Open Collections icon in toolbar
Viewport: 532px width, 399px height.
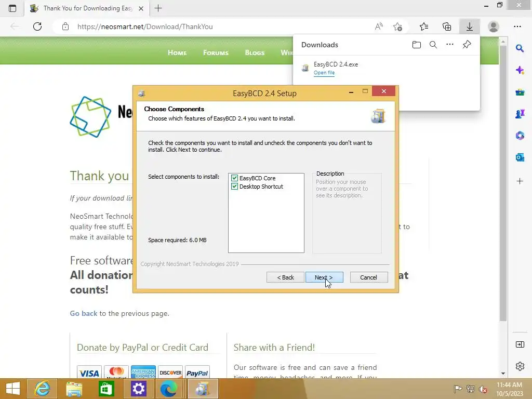coord(447,26)
